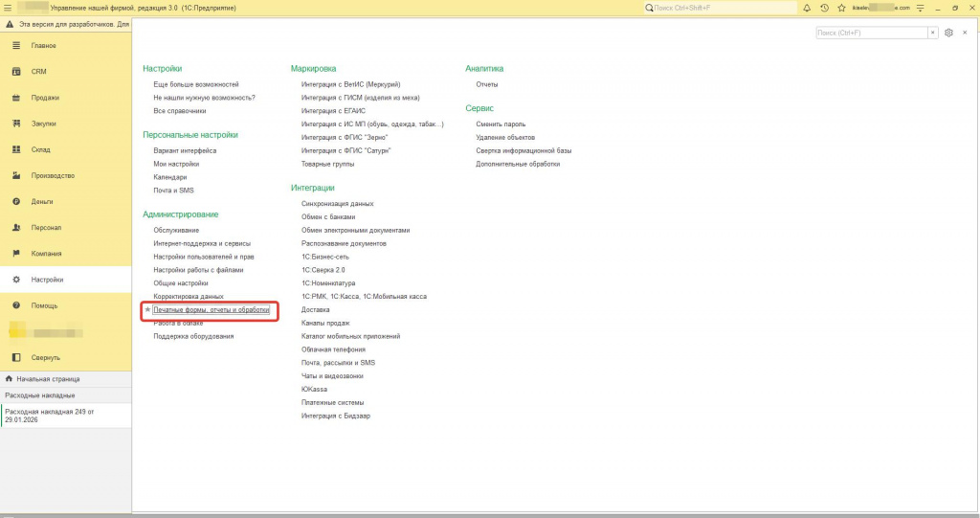This screenshot has width=980, height=518.
Task: Open Обмен с банками link
Action: click(x=328, y=217)
